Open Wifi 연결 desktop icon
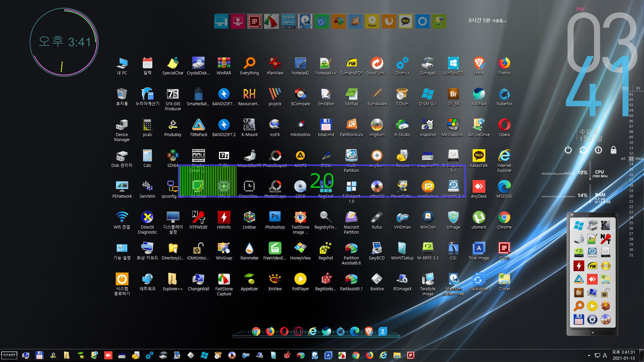Viewport: 644px width, 362px height. coord(122,220)
